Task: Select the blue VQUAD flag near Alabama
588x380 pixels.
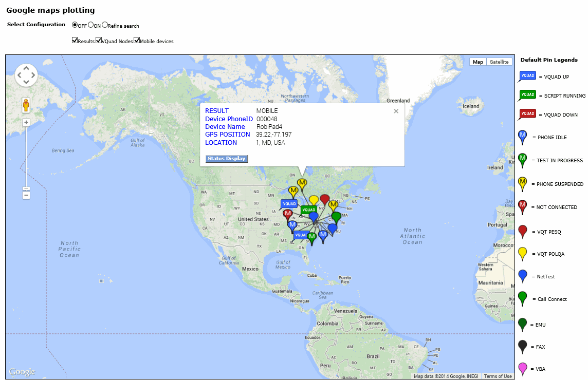Action: [301, 236]
